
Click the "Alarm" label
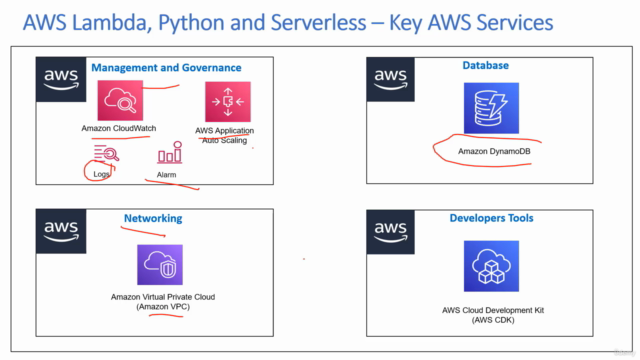(167, 175)
